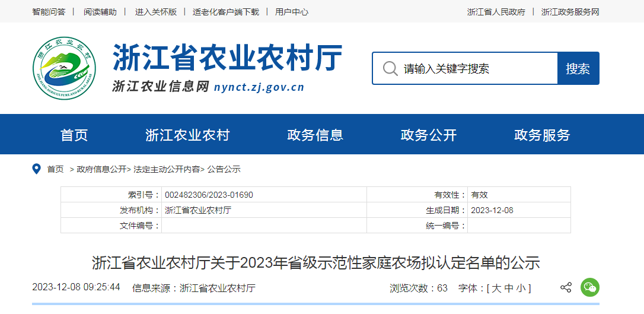This screenshot has height=314, width=644.
Task: Open the 智能问答 link
Action: tap(49, 12)
